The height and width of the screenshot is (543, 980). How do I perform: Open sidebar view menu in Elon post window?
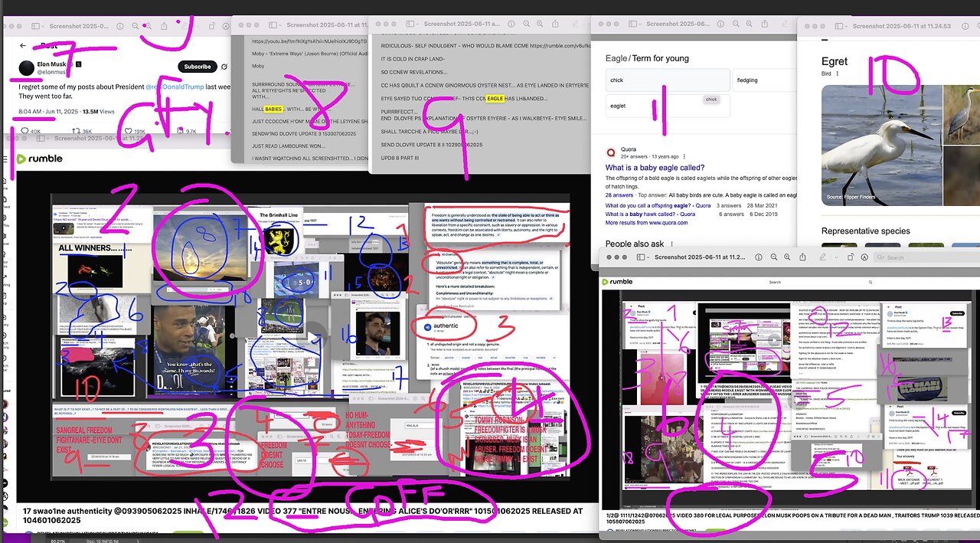tap(37, 26)
